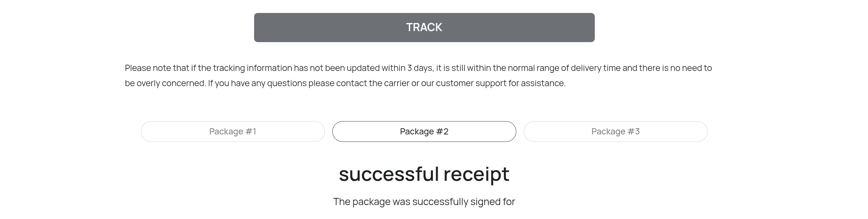Click 'for assistance' at the end of the notice
Viewport: 868px width, 219px height.
(537, 83)
